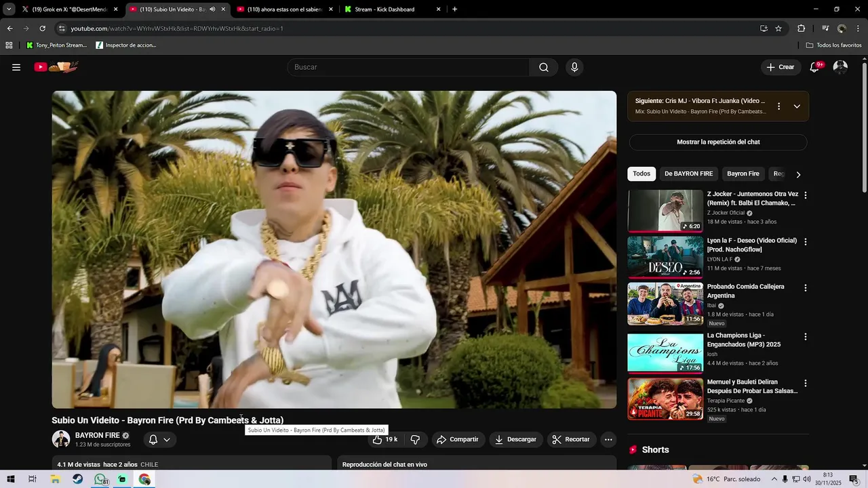Click the video player to pause
This screenshot has height=488, width=868.
coord(334,249)
